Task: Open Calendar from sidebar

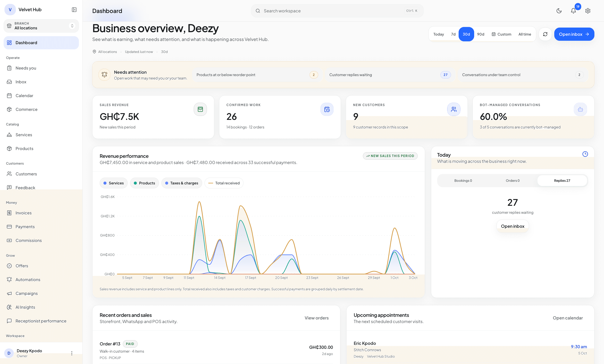Action: click(x=41, y=96)
